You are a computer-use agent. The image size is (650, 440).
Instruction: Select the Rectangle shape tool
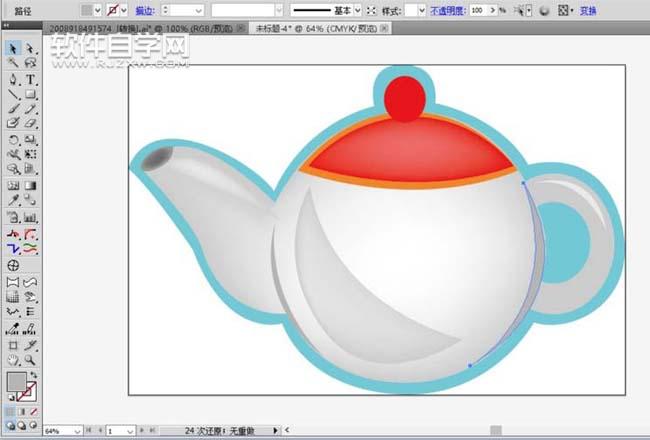coord(30,94)
